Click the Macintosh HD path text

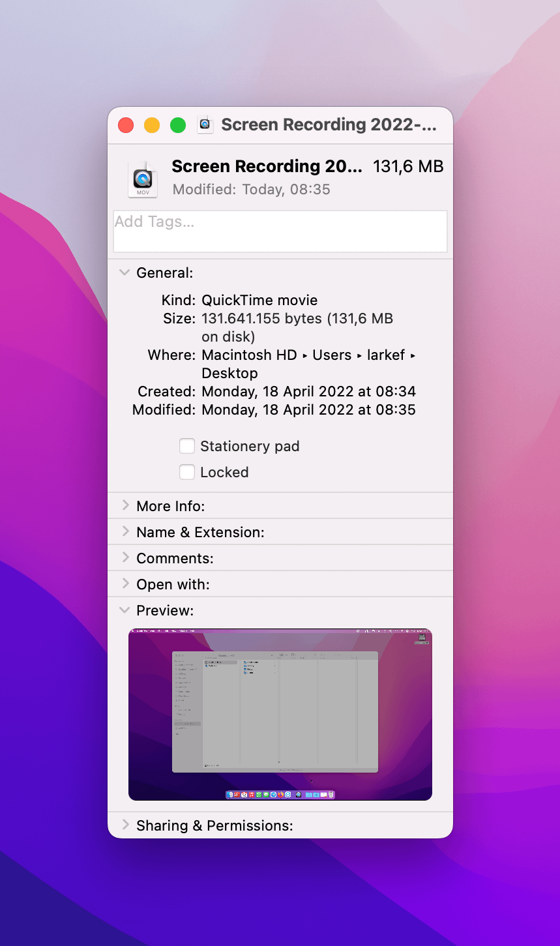(x=249, y=355)
